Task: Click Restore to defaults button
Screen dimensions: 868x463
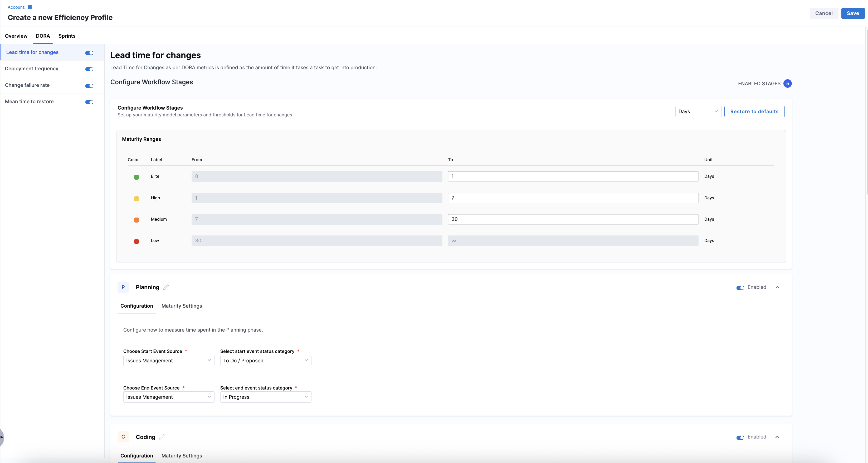Action: 754,111
